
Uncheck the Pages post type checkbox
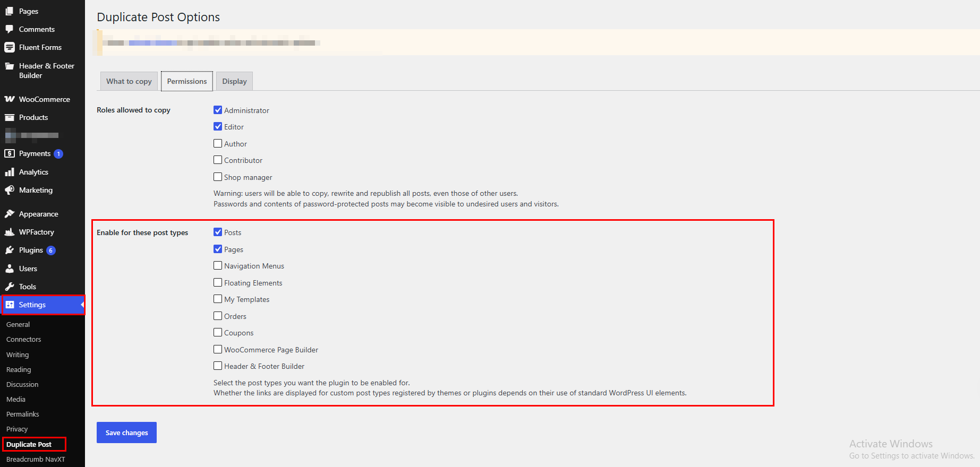click(x=218, y=249)
